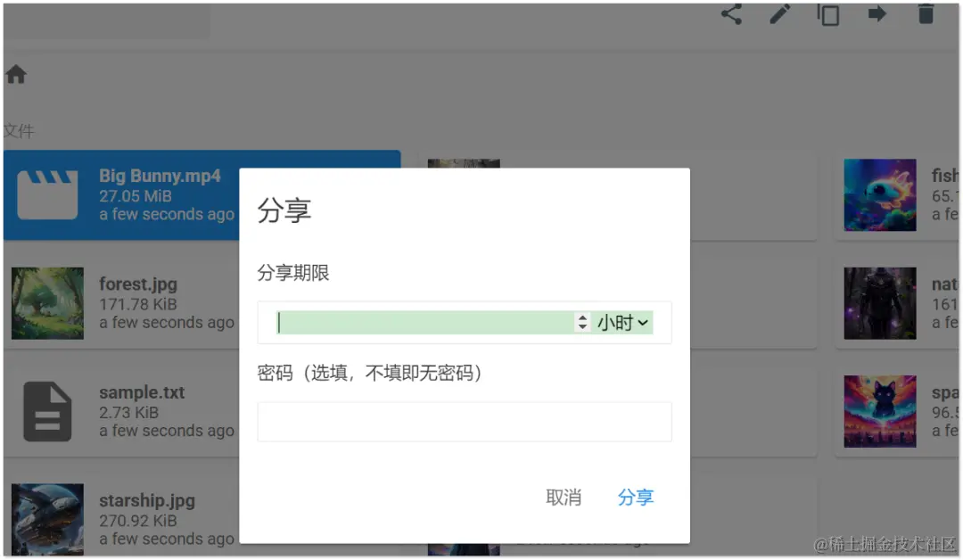Click the stepper down arrow to decrease duration

tap(581, 327)
